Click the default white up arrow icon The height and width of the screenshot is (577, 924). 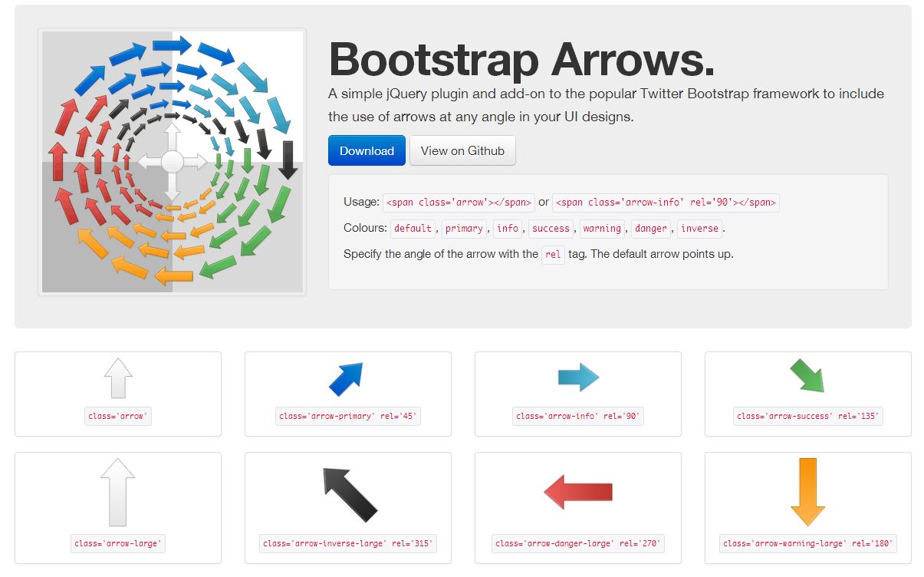[x=118, y=378]
